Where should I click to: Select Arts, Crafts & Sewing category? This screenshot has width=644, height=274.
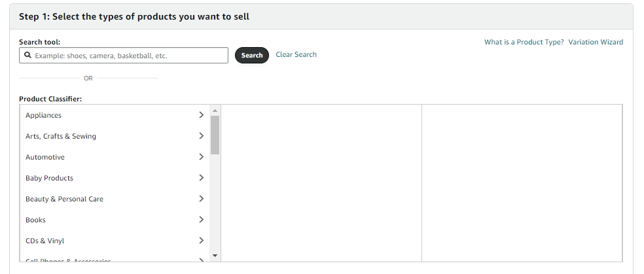(60, 136)
